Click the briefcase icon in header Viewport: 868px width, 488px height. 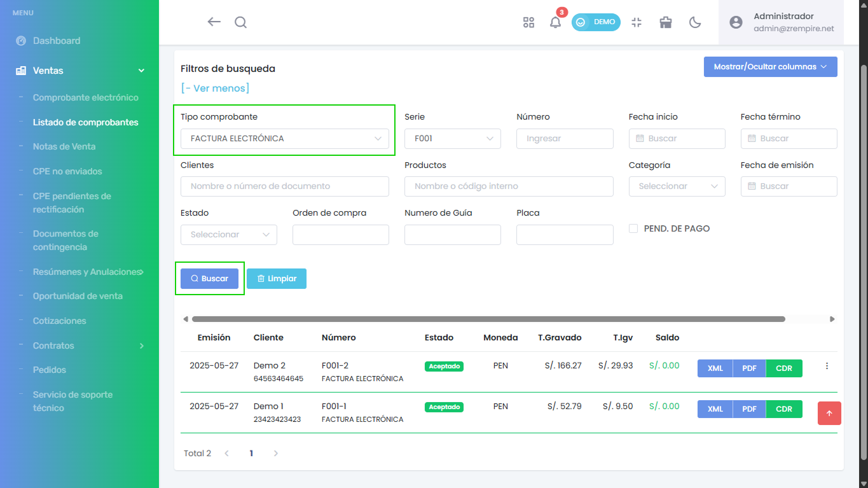666,22
